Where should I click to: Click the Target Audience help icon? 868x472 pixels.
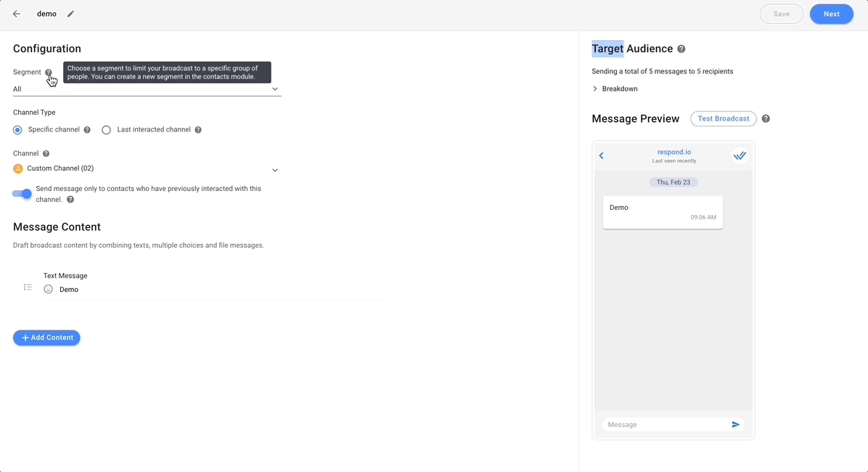(681, 49)
